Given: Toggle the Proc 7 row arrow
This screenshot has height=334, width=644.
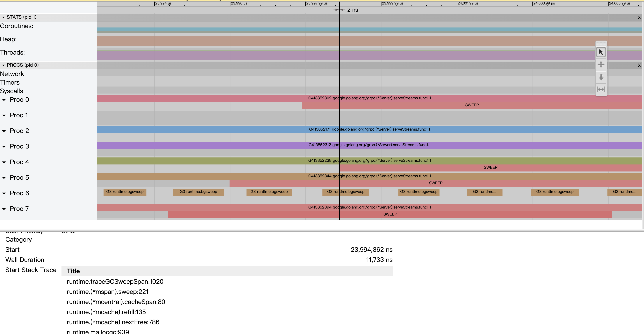Looking at the screenshot, I should [x=4, y=209].
